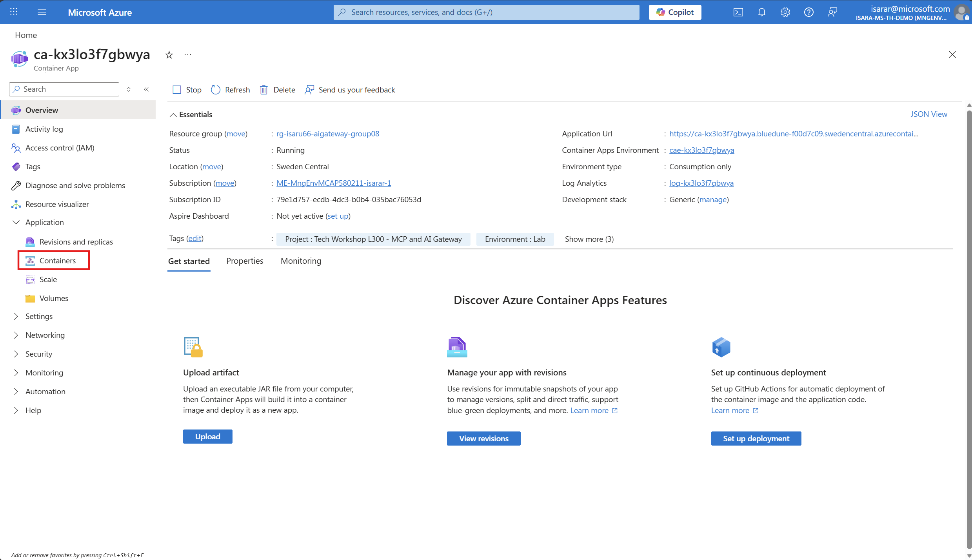Viewport: 972px width, 560px height.
Task: Show more tags
Action: [589, 239]
